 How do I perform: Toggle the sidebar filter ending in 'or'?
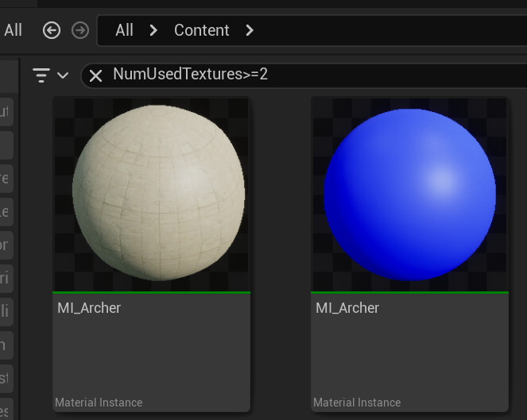point(6,245)
